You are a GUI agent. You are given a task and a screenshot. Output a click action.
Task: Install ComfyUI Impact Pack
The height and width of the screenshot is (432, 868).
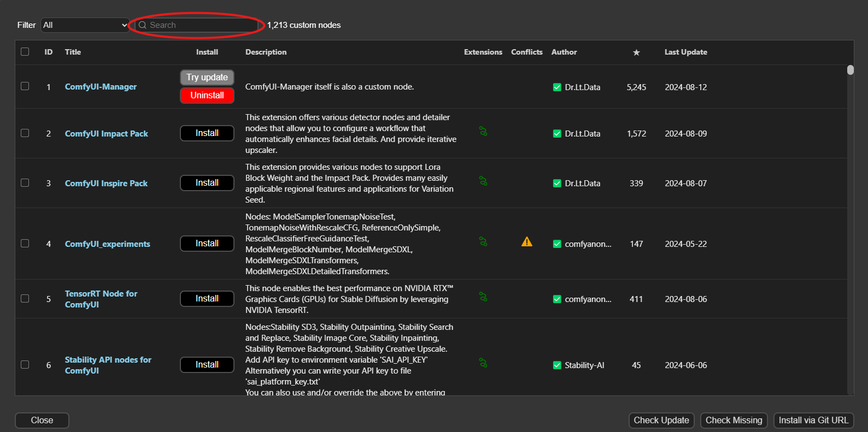point(207,133)
